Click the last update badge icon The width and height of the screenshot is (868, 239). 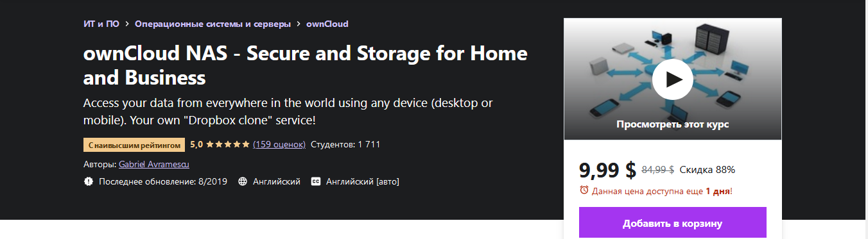(89, 182)
